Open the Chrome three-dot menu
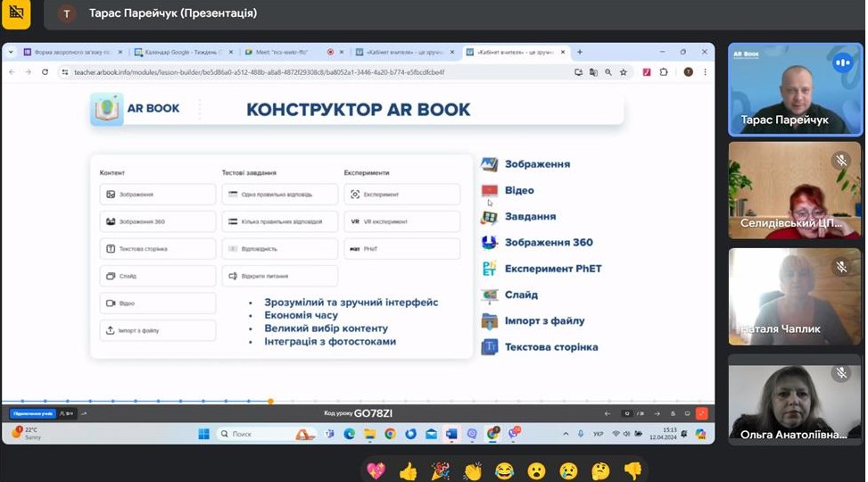The height and width of the screenshot is (482, 868). coord(705,72)
